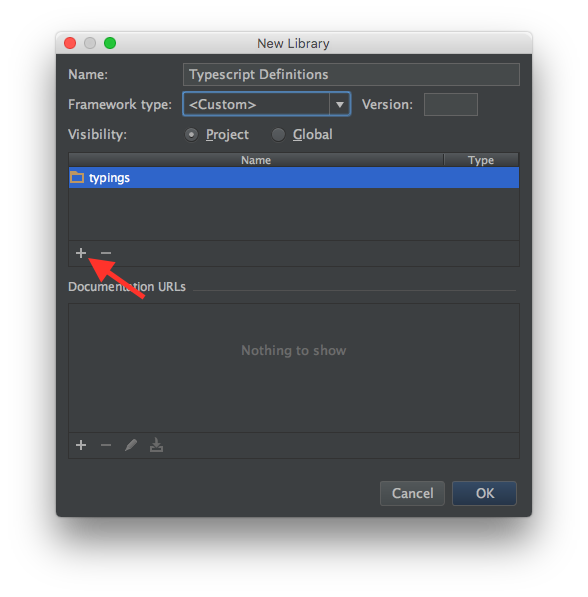The width and height of the screenshot is (588, 597).
Task: Click the Version input field
Action: 451,104
